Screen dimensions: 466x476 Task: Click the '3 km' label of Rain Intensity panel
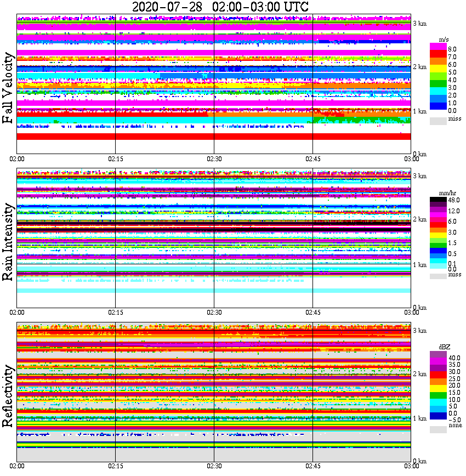click(x=419, y=176)
